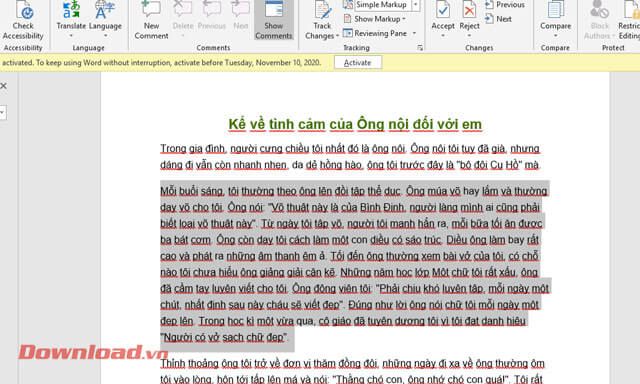
Task: Open the Show Markup dropdown
Action: [x=375, y=19]
